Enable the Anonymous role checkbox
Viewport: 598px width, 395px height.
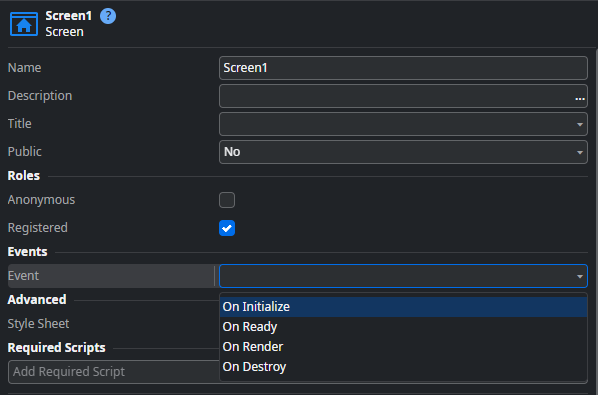227,200
